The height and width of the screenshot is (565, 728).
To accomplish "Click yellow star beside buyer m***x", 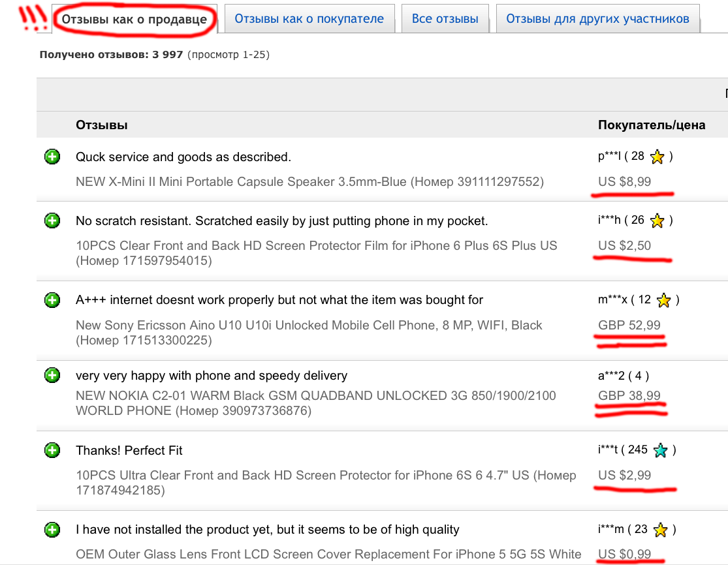I will [663, 300].
